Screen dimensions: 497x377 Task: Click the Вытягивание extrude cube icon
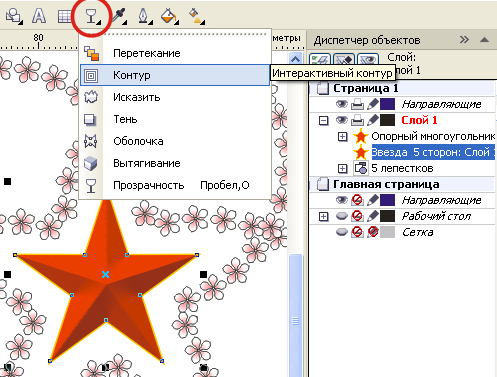(91, 164)
